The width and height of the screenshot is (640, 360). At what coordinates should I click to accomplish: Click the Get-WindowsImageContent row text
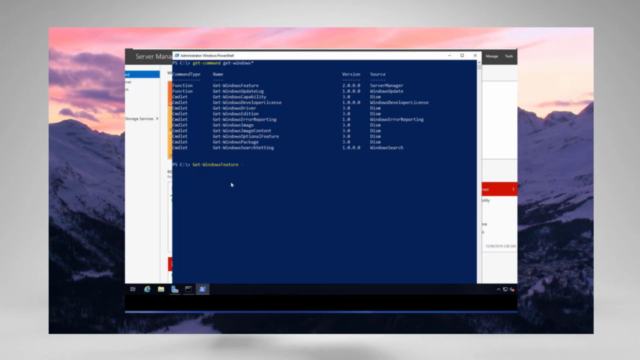(242, 131)
